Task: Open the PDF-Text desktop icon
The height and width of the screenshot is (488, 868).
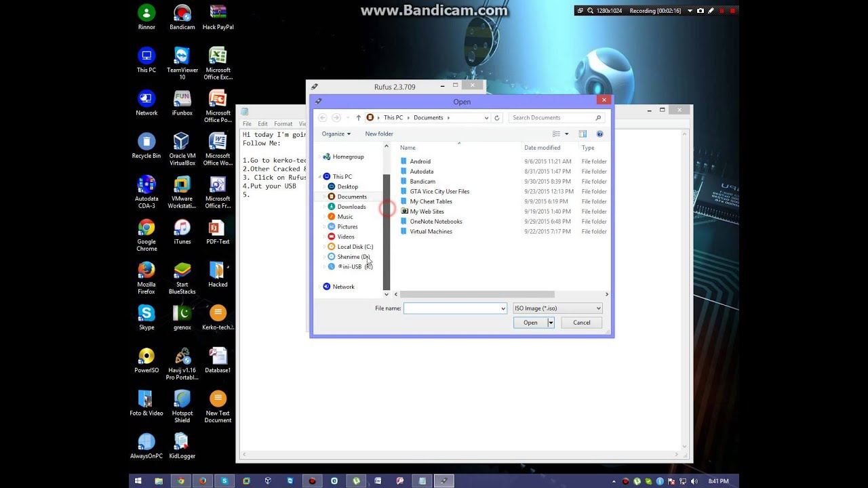Action: [x=218, y=232]
